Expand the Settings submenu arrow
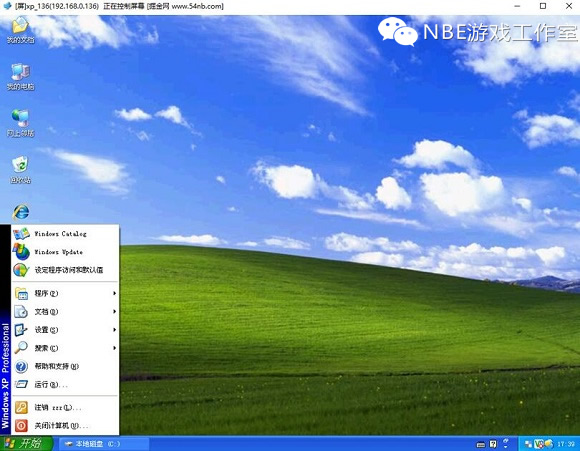 [114, 330]
